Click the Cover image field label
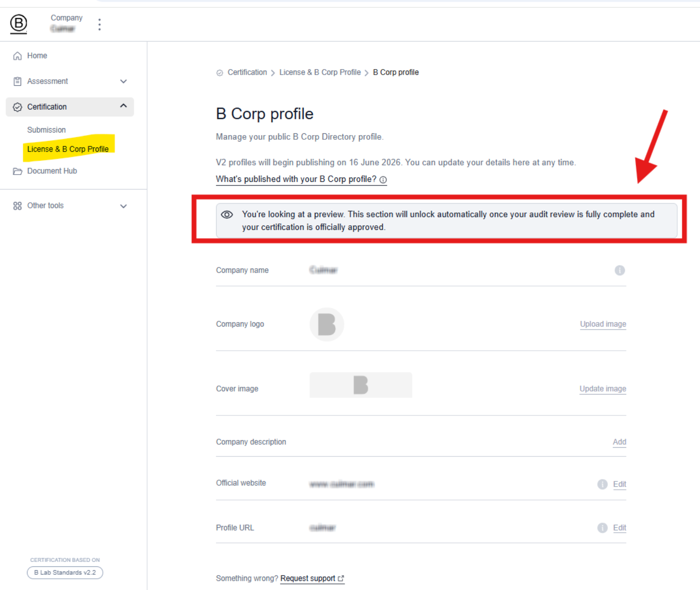 (237, 389)
